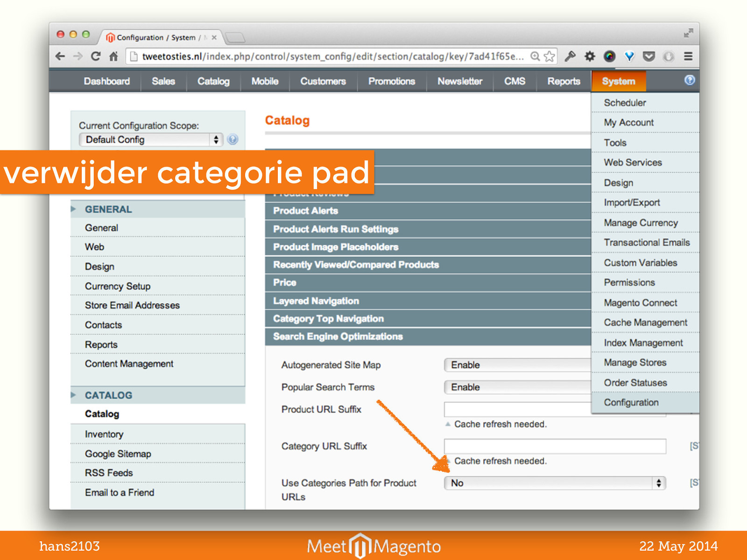The height and width of the screenshot is (560, 747).
Task: Go to the browser home icon
Action: (113, 56)
